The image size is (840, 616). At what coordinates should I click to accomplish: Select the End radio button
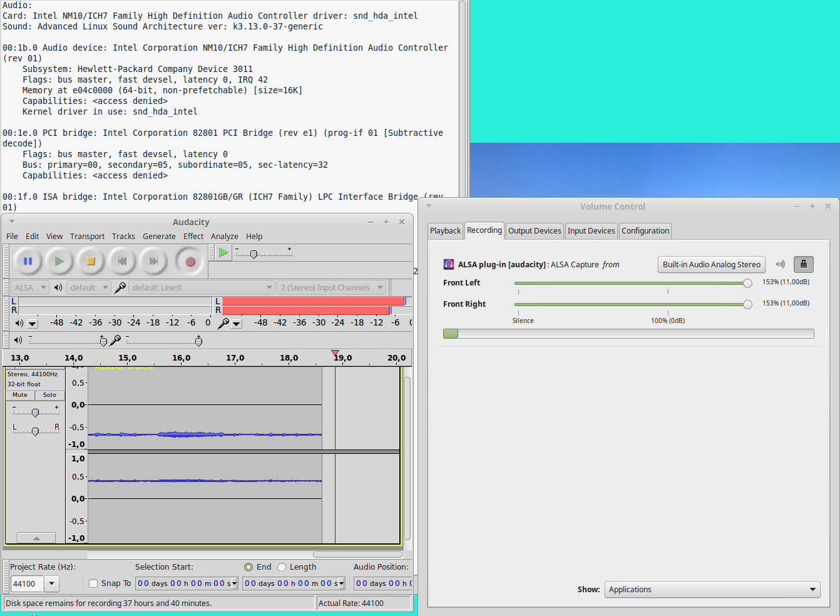248,567
